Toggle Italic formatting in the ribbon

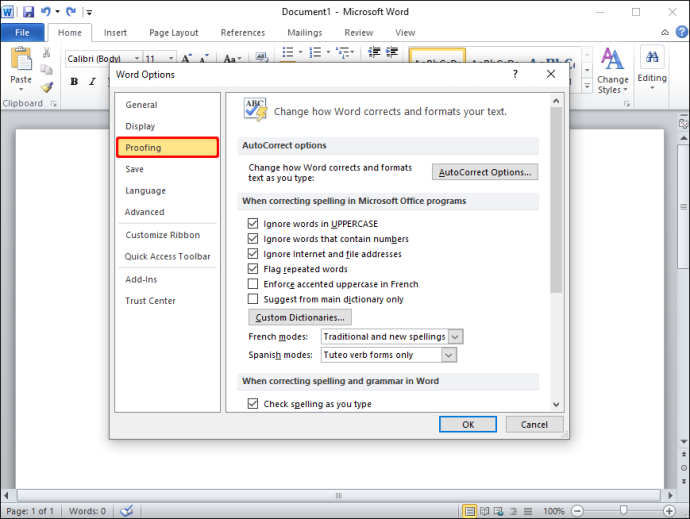[92, 81]
